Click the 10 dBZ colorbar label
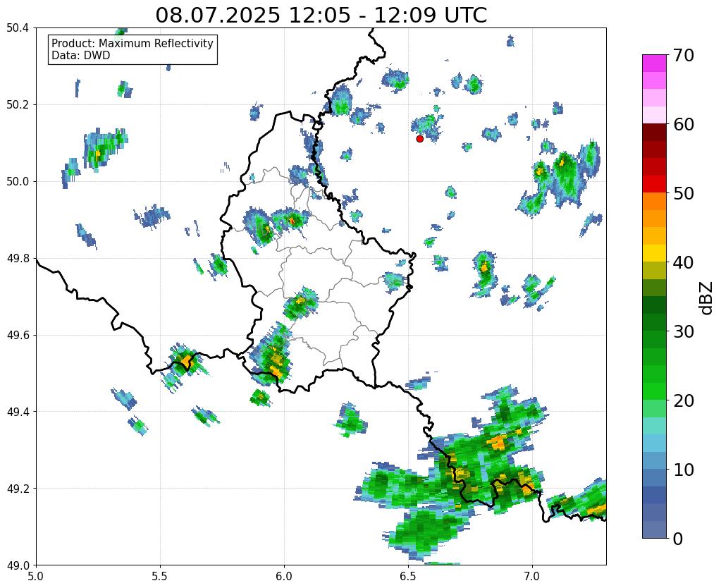 tap(682, 470)
